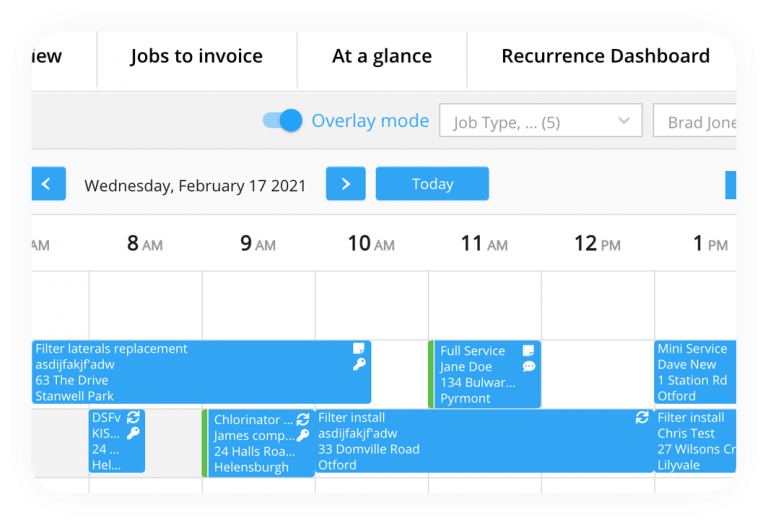
Task: Click note icon on Filter laterals replacement job
Action: pos(359,349)
